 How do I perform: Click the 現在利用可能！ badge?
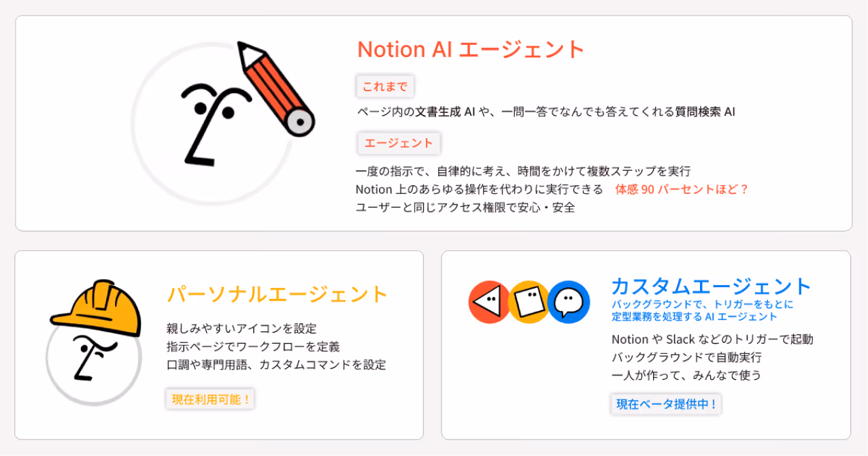[210, 399]
